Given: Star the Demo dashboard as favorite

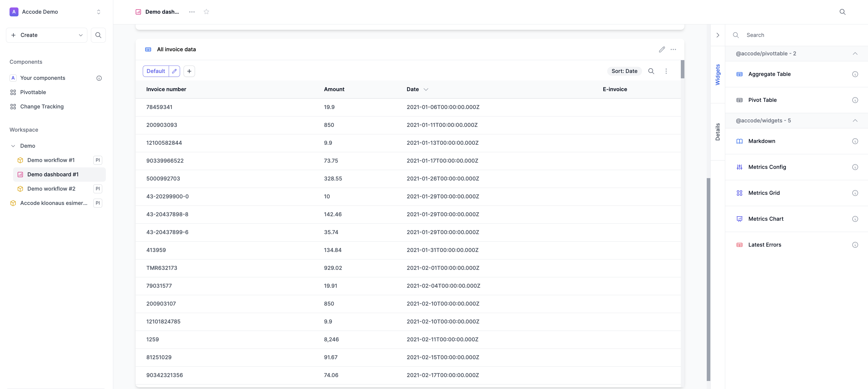Looking at the screenshot, I should [x=207, y=12].
